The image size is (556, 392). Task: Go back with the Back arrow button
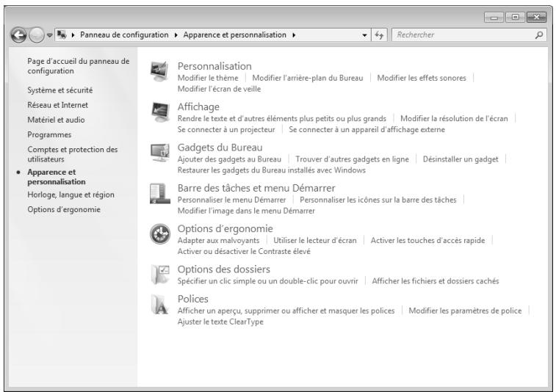click(18, 35)
